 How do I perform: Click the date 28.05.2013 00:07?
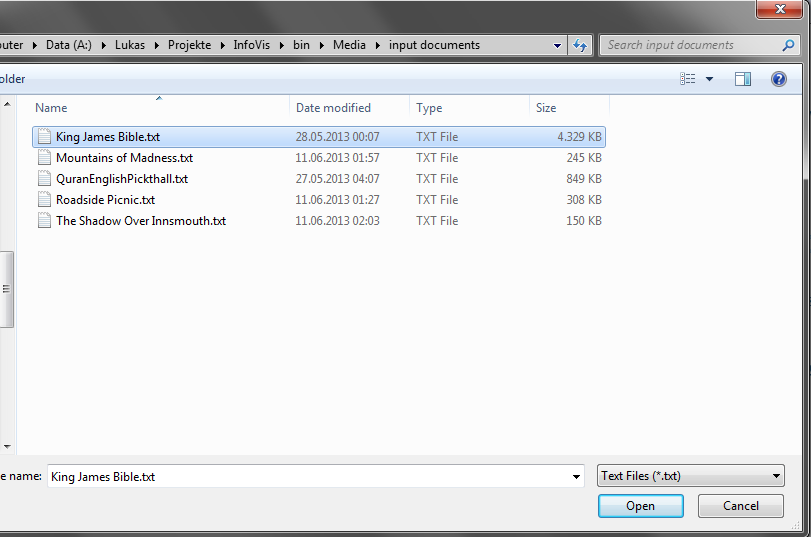tap(337, 137)
